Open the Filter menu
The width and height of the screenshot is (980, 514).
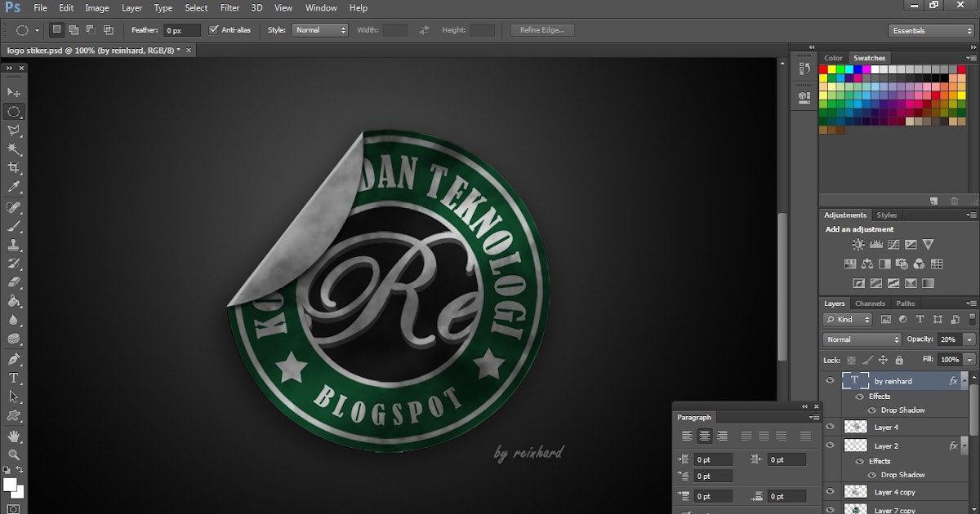(x=229, y=8)
